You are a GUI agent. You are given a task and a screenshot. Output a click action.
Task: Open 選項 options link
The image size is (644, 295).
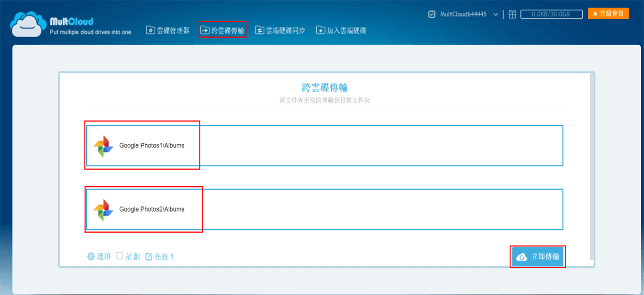pyautogui.click(x=104, y=256)
